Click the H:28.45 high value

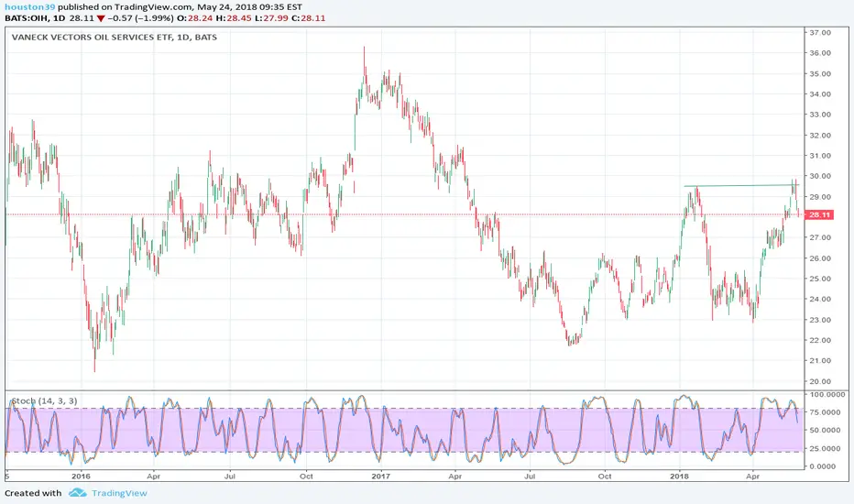234,18
